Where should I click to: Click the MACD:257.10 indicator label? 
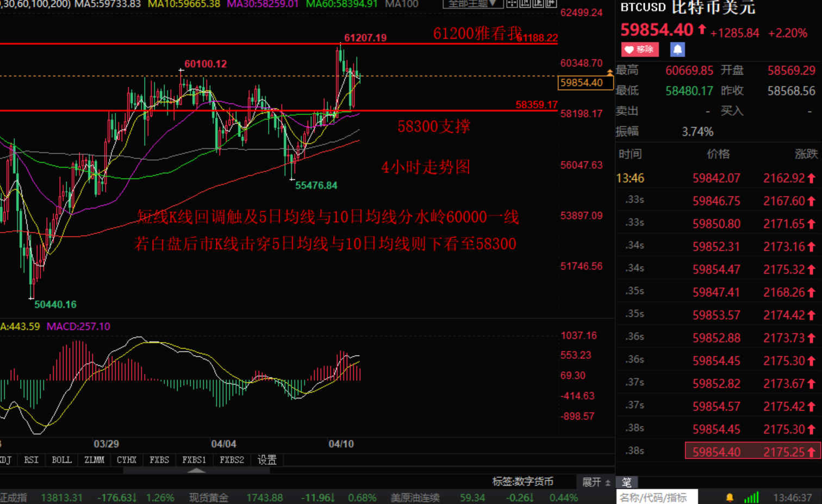click(78, 326)
